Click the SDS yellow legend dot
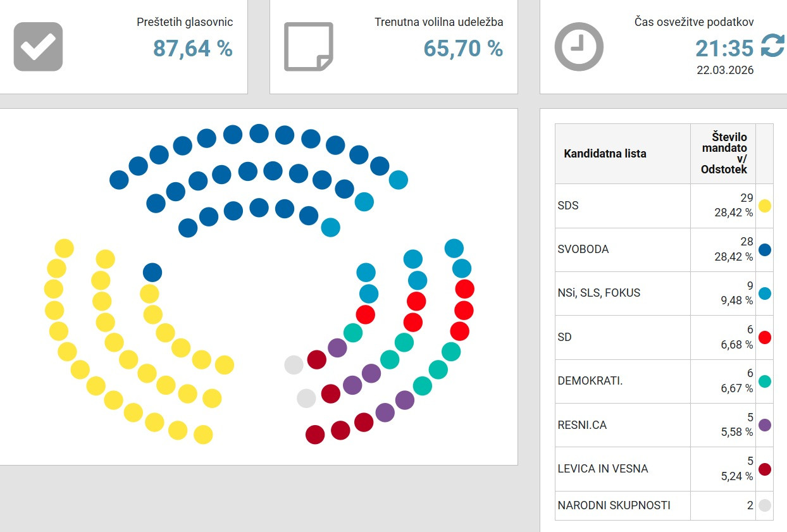The image size is (787, 532). click(764, 206)
